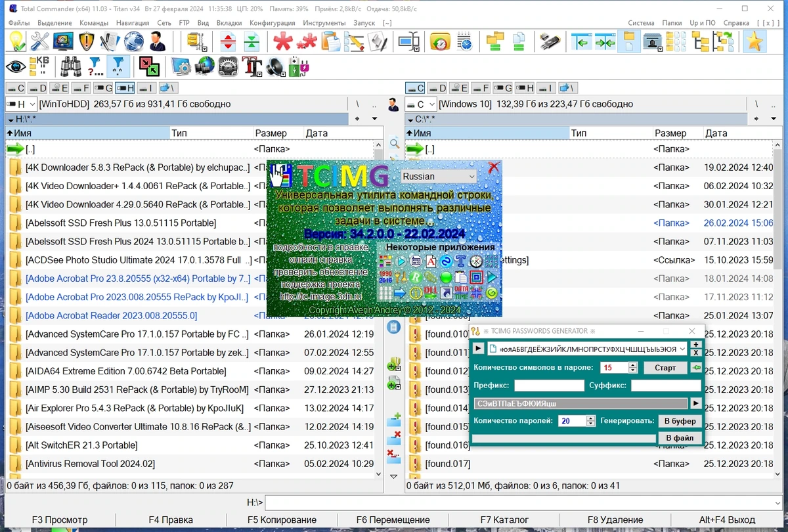Toggle the funnel filter with asterisks icon
Viewport: 788px width, 532px height.
(118, 66)
